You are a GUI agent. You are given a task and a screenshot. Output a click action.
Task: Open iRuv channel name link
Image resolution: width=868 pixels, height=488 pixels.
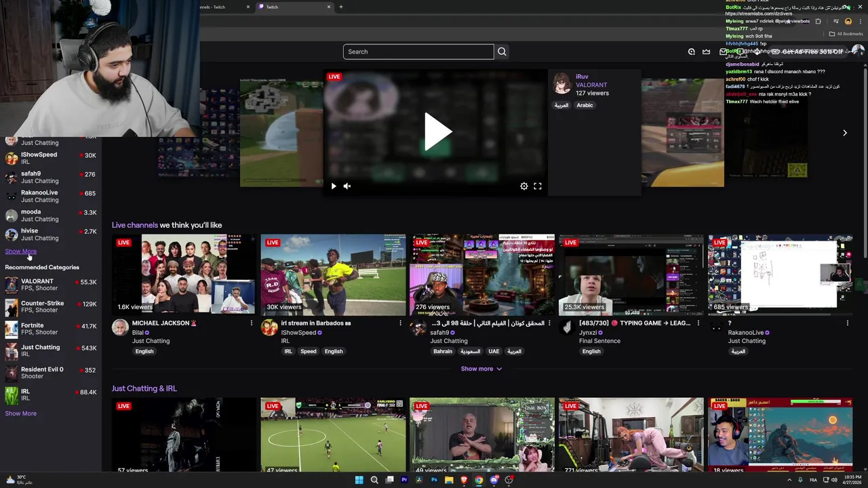coord(582,77)
